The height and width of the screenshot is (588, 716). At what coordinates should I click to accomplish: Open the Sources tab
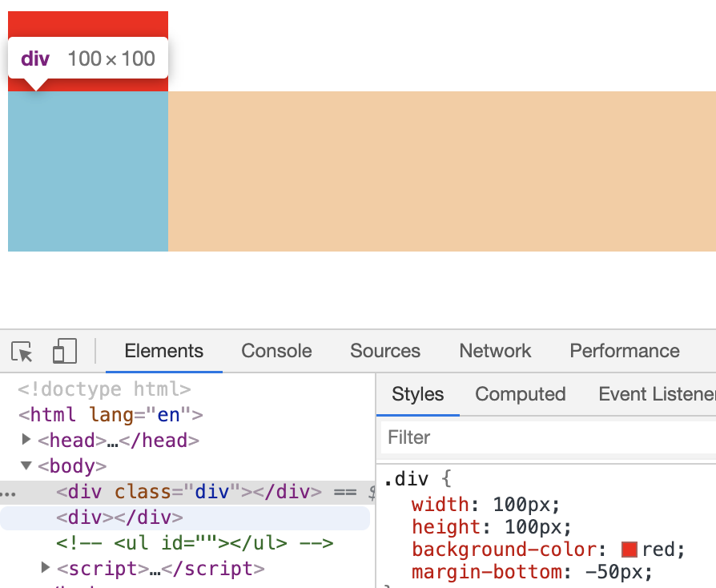[385, 351]
